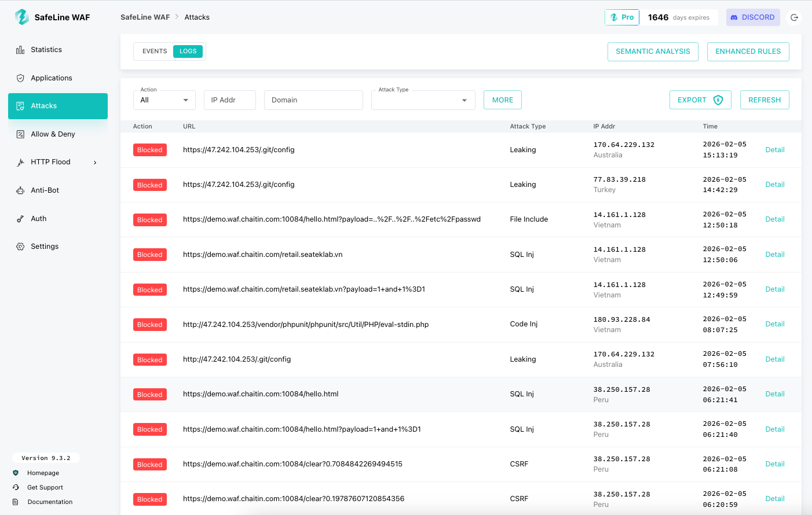Open the Action filter dropdown
This screenshot has width=812, height=515.
click(x=164, y=100)
